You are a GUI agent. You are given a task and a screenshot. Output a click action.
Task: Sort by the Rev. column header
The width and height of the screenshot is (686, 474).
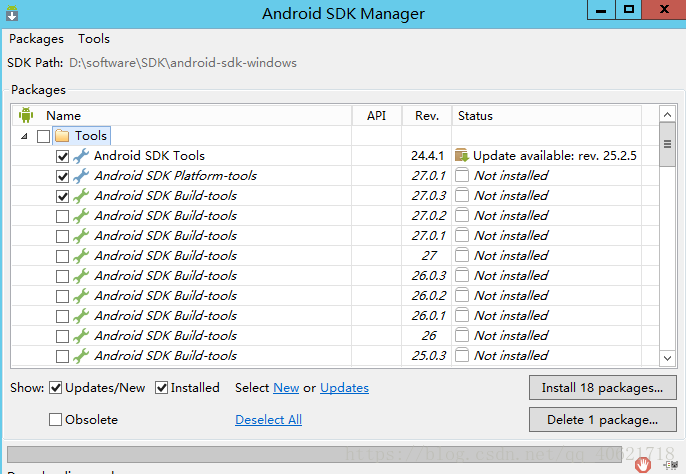click(427, 116)
